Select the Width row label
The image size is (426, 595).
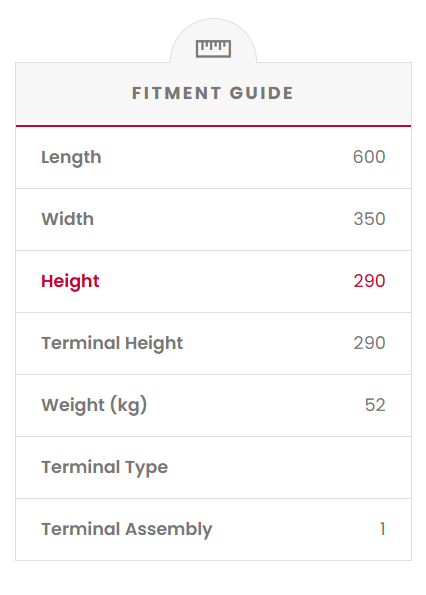point(68,219)
